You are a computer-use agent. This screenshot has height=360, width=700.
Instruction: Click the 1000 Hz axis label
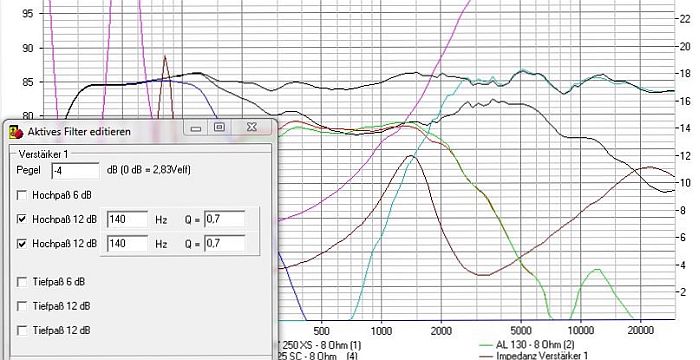click(x=381, y=331)
